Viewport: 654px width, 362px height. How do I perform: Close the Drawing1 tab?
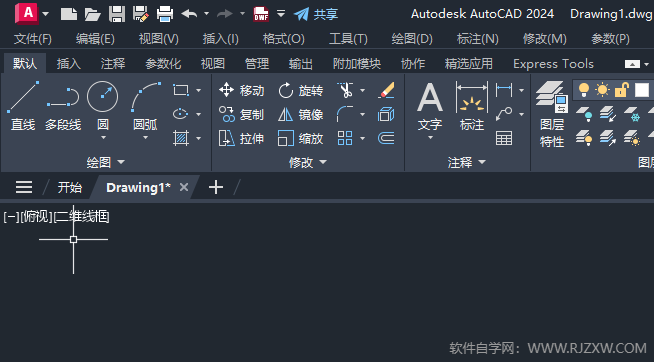pyautogui.click(x=184, y=187)
